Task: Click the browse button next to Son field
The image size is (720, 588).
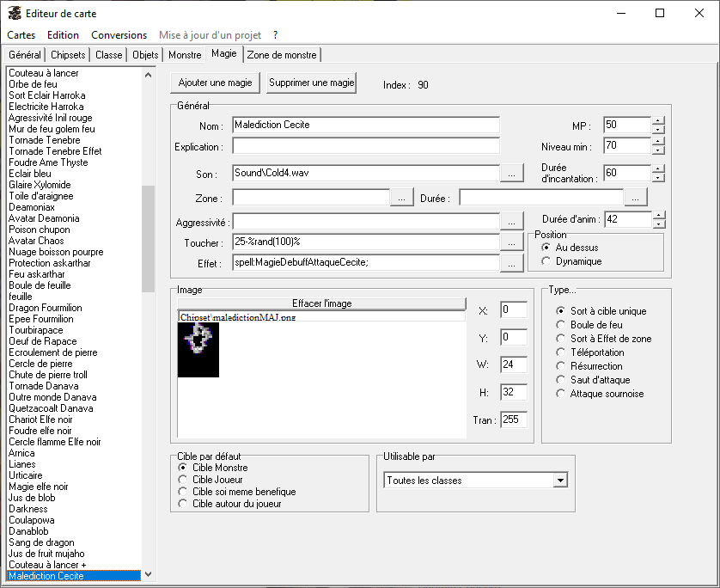Action: click(511, 173)
